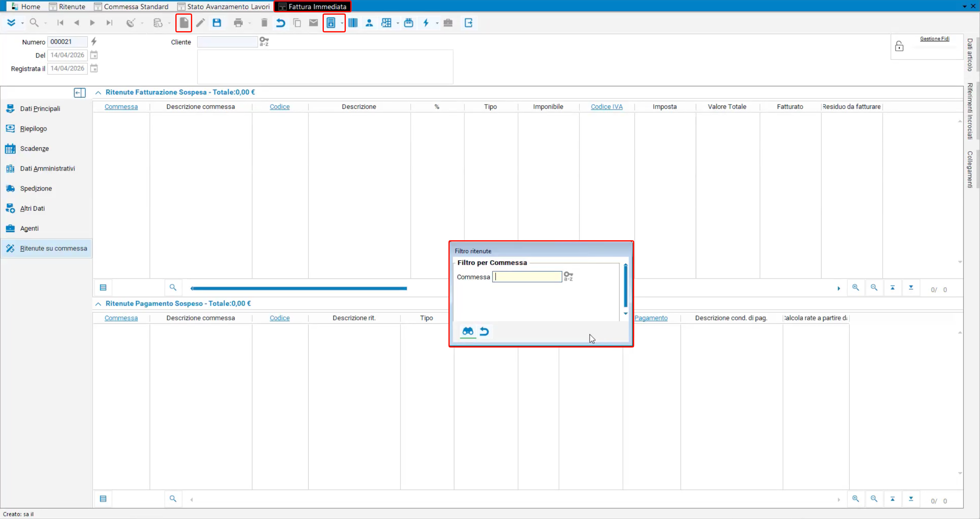Switch to the Home tab
Viewport: 980px width, 519px height.
[x=26, y=6]
